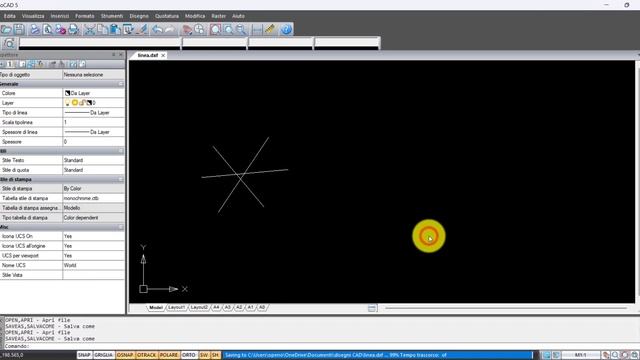This screenshot has height=360, width=640.
Task: Open the Quotatura menu
Action: coord(167,16)
